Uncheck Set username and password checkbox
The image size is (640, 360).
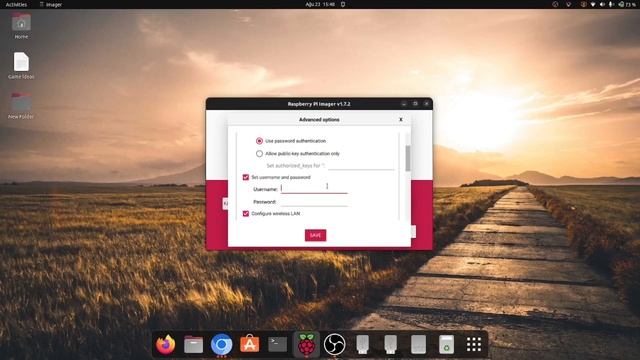[x=246, y=177]
